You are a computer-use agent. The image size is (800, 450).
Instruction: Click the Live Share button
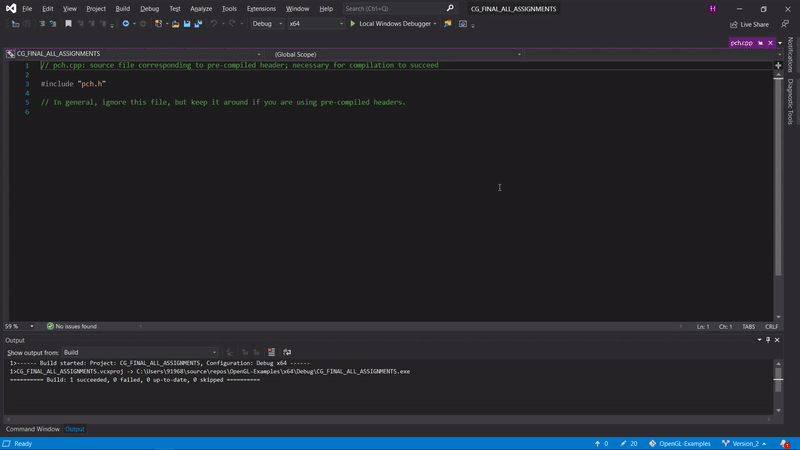click(749, 24)
